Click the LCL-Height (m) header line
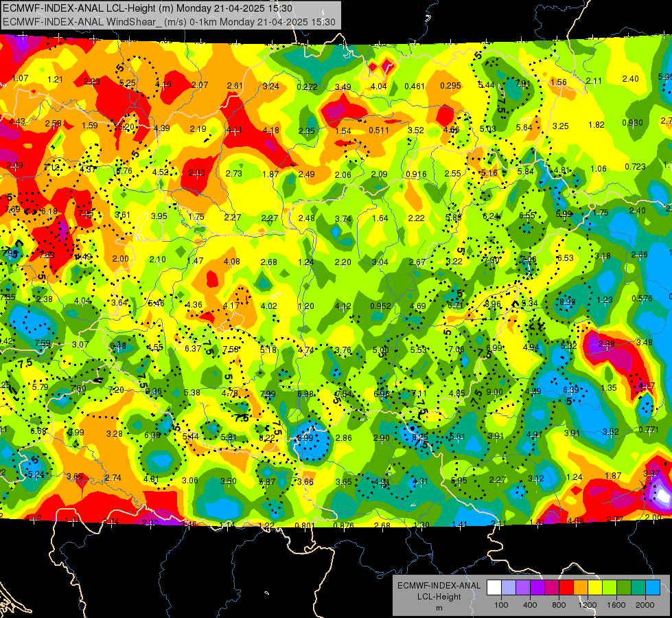 pos(148,8)
